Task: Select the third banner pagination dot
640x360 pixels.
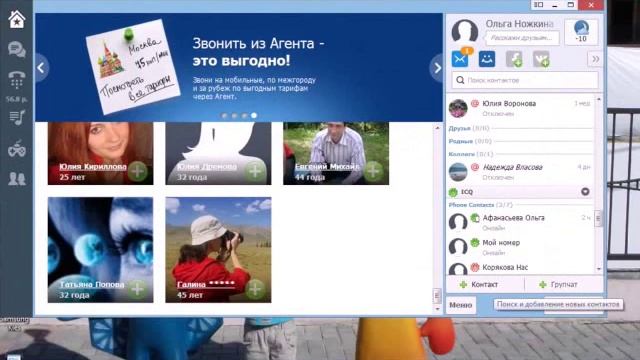Action: (x=244, y=116)
